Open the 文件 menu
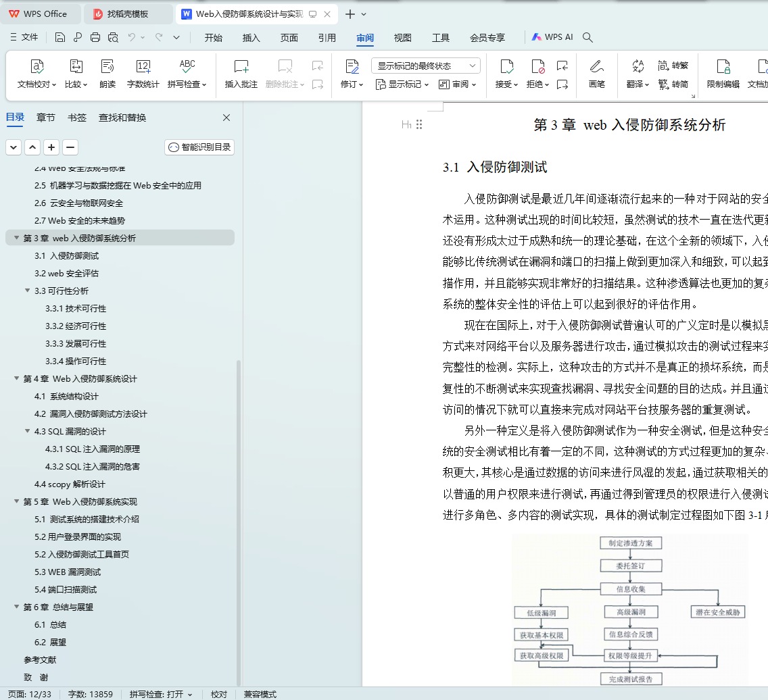Screen dimensions: 768x700 tap(24, 37)
